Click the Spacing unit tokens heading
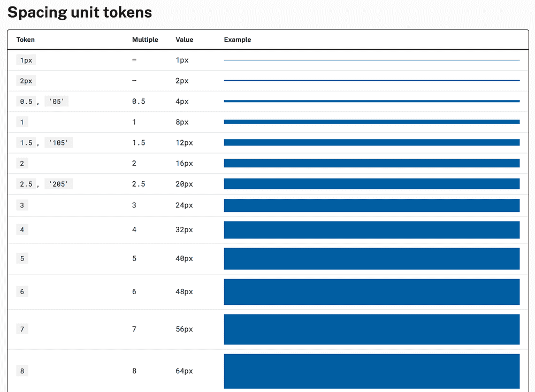Screen dimensions: 535x392 point(80,13)
